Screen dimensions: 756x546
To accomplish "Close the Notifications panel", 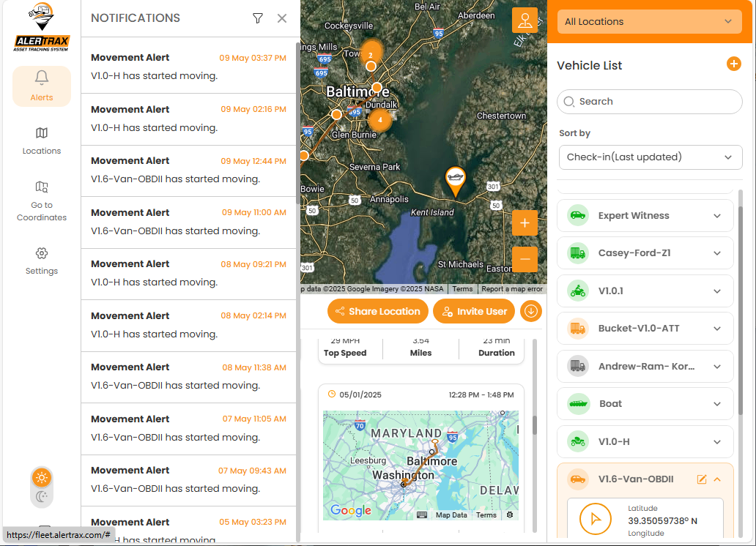I will pos(282,18).
